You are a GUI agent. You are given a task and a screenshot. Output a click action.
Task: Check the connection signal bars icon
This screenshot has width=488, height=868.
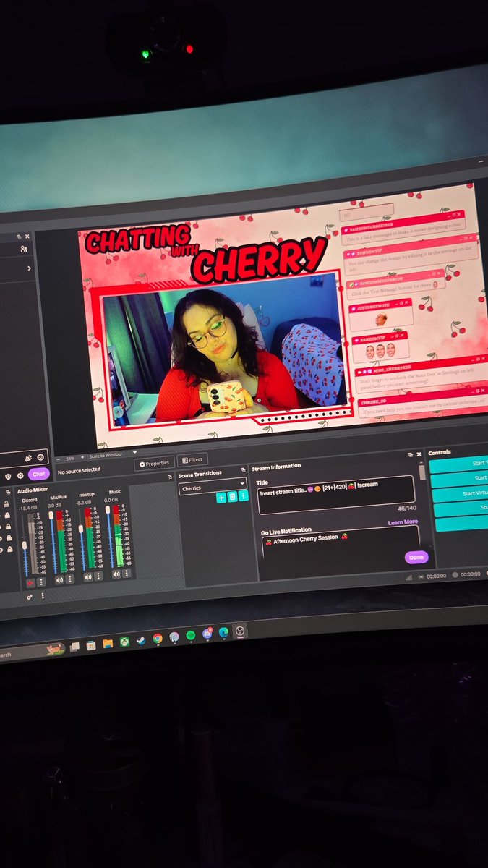coord(409,577)
